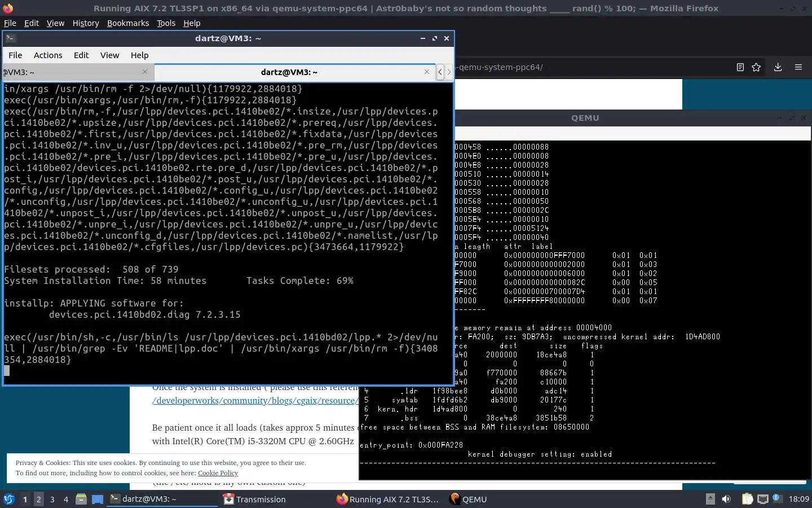The image size is (812, 508).
Task: Open the terminal Edit menu
Action: coord(81,55)
